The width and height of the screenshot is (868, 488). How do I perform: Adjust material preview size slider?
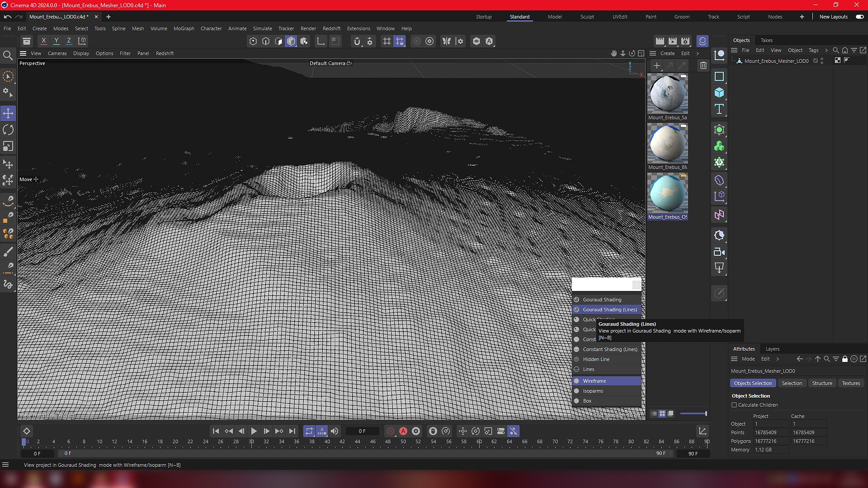click(693, 413)
